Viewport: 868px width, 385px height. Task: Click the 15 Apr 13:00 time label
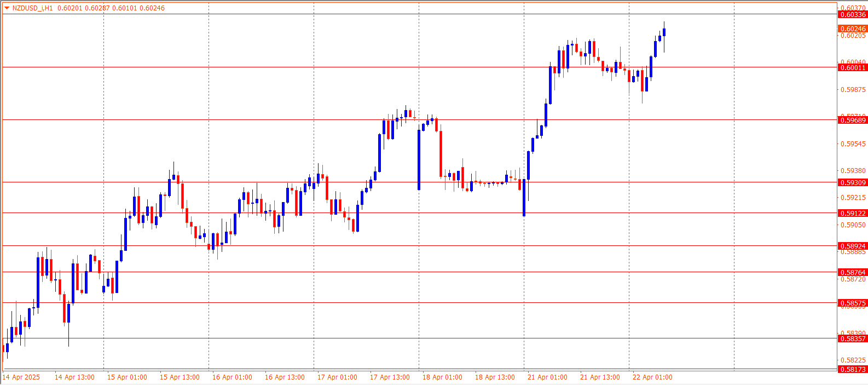[x=180, y=377]
